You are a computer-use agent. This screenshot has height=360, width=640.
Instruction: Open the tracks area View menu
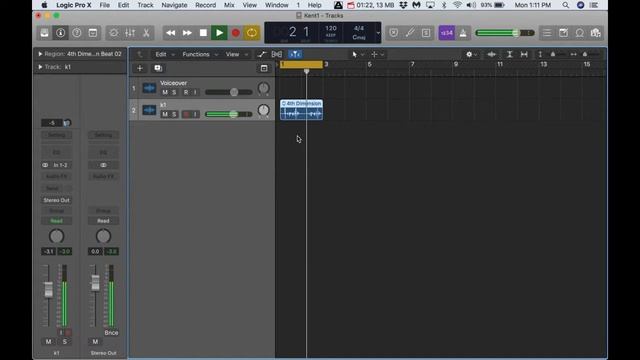[x=236, y=54]
